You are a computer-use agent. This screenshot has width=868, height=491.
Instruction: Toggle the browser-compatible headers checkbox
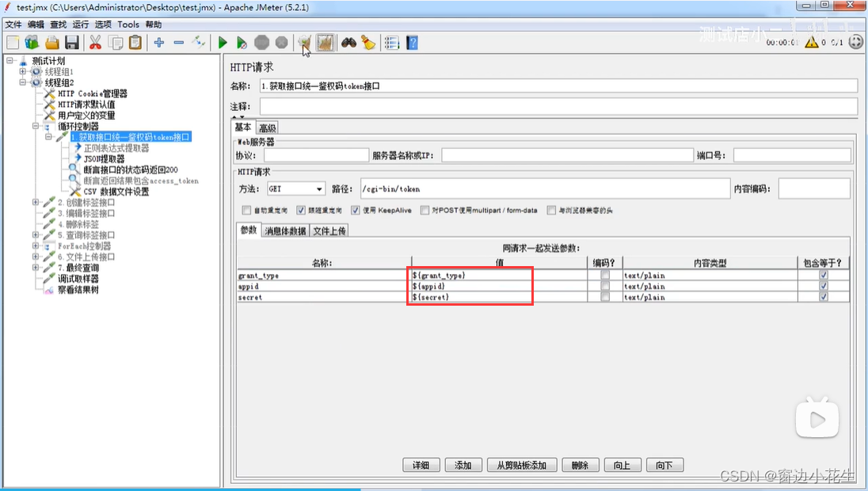550,211
